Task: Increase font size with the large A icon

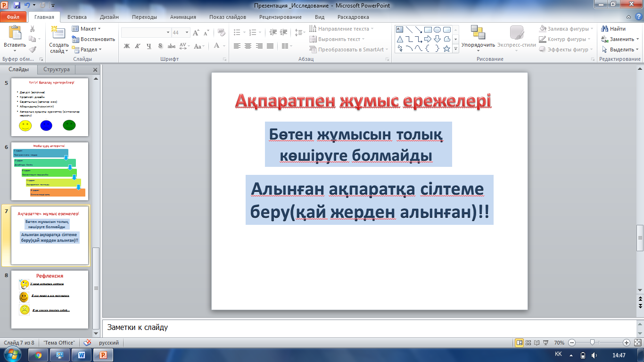Action: (x=196, y=33)
